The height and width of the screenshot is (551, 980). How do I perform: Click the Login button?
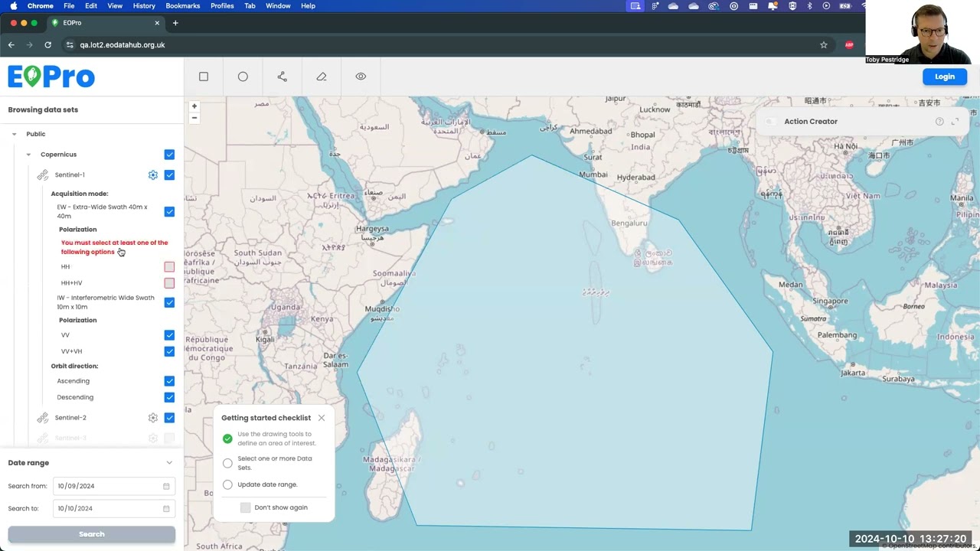click(x=945, y=77)
